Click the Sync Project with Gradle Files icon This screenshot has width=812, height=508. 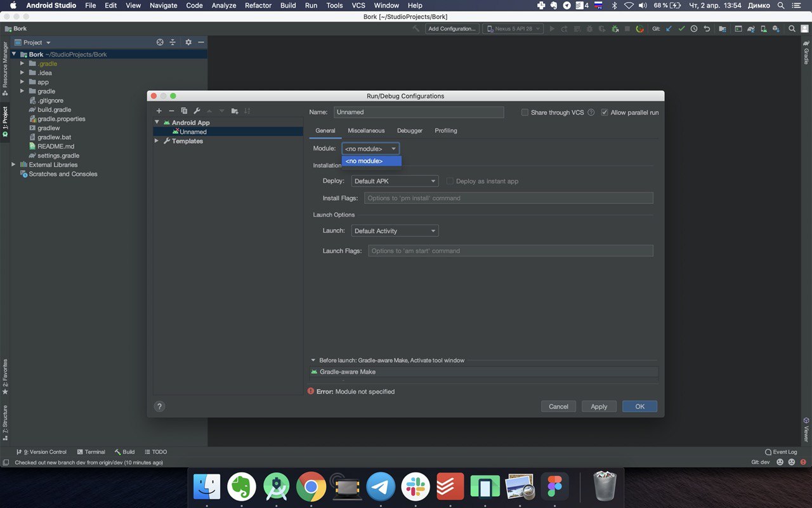tap(750, 29)
